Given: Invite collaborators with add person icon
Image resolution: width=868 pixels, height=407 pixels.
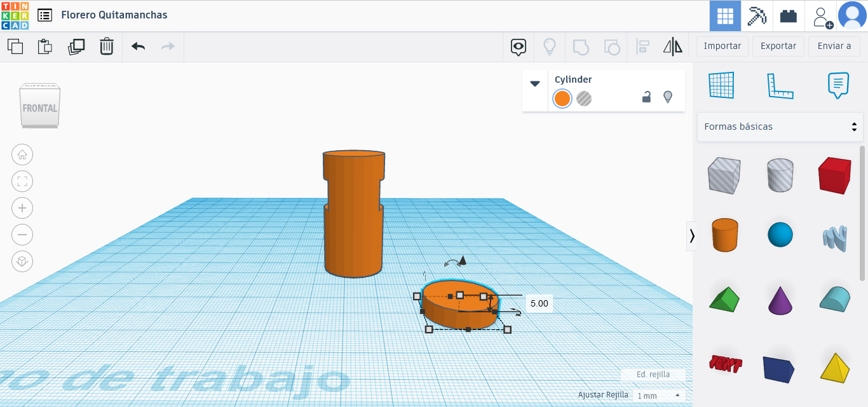Looking at the screenshot, I should 822,17.
